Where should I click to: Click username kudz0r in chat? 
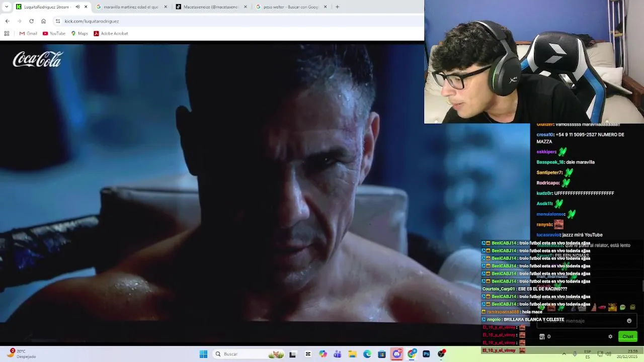(544, 193)
